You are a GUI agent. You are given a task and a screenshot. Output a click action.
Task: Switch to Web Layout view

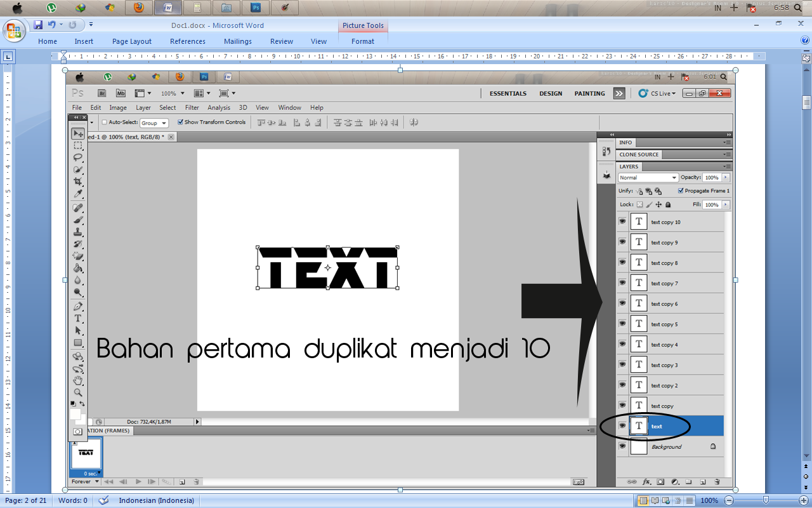[x=665, y=500]
